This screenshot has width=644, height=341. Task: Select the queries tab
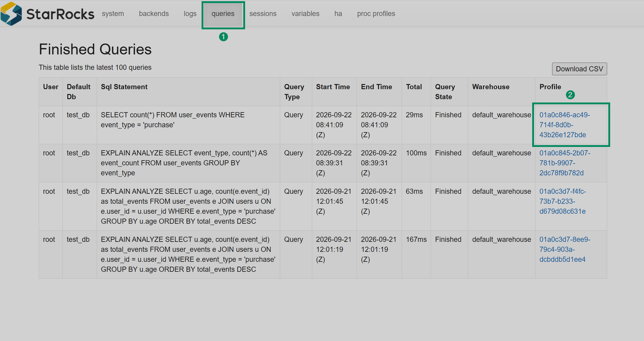[223, 14]
